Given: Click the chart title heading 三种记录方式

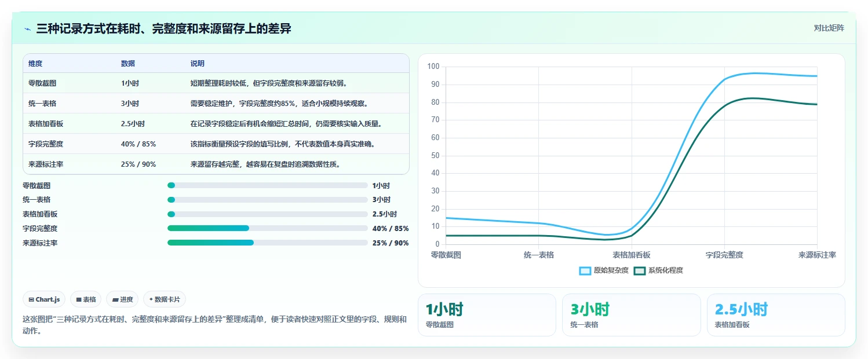Looking at the screenshot, I should click(163, 28).
